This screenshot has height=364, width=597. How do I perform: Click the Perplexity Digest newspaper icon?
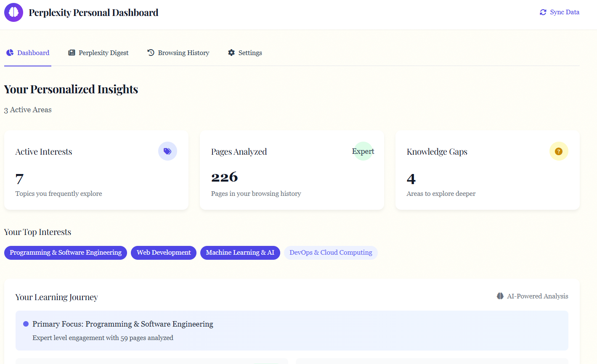click(x=72, y=53)
